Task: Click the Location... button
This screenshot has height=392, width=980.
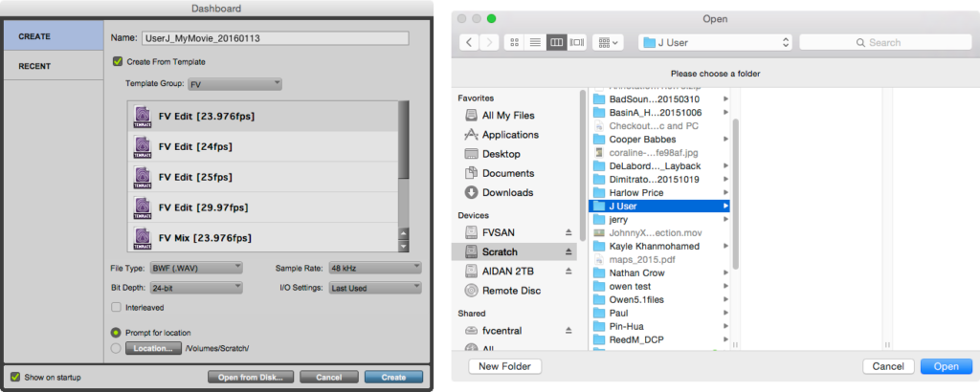Action: coord(153,348)
